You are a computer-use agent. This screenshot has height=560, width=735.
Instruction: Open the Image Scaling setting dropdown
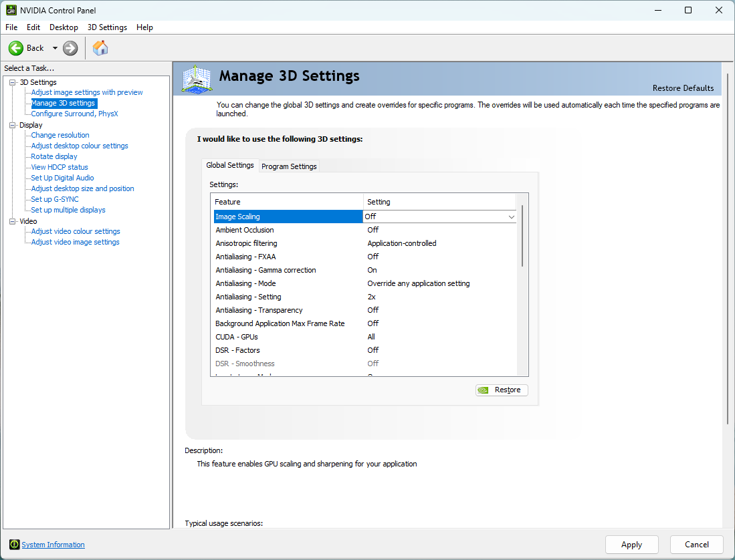click(x=511, y=217)
